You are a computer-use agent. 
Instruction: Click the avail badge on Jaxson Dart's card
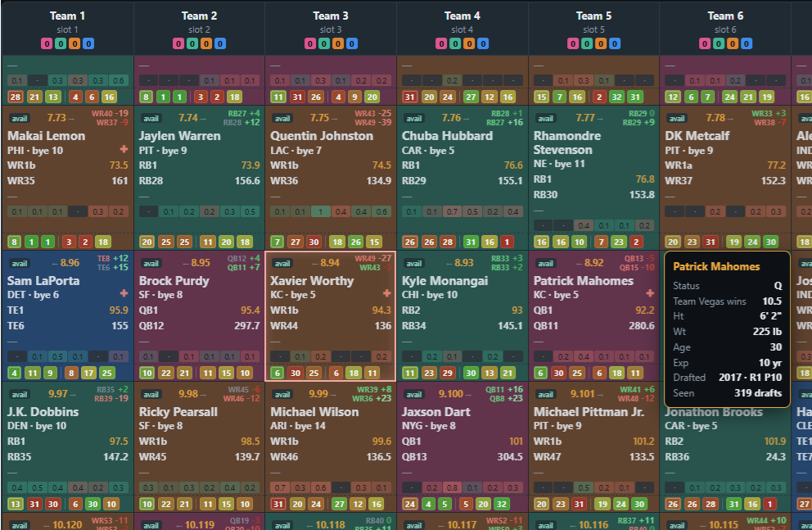(x=414, y=395)
